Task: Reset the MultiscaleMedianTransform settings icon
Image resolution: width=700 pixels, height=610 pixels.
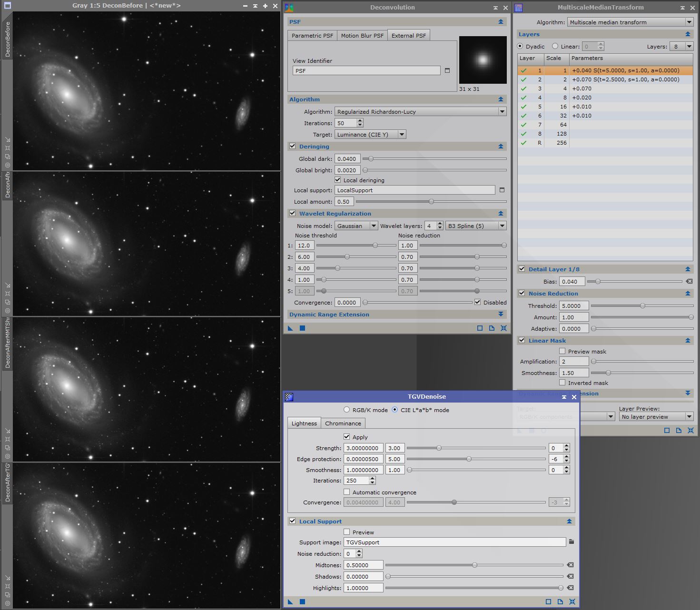Action: (690, 431)
